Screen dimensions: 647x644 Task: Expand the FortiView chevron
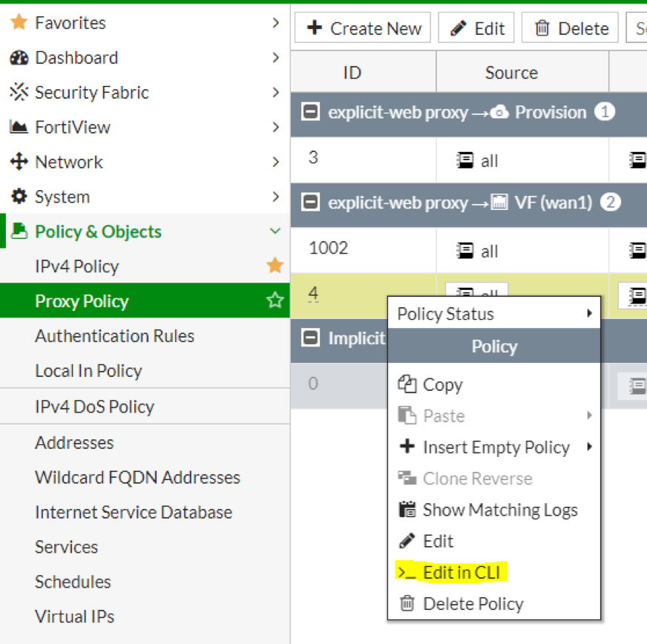click(275, 127)
